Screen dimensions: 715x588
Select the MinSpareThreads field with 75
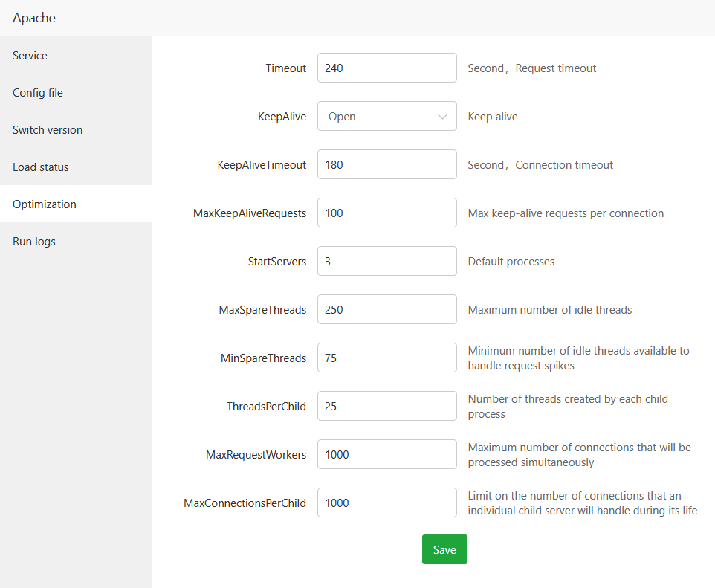pyautogui.click(x=386, y=358)
